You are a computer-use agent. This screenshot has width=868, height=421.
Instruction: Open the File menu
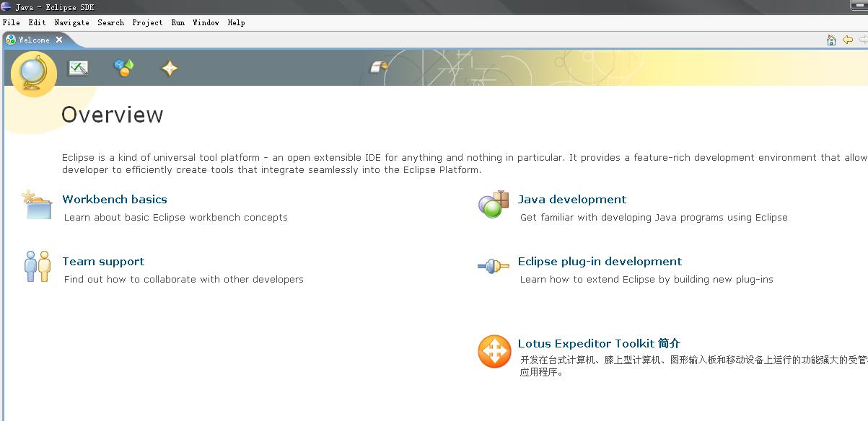pos(11,22)
